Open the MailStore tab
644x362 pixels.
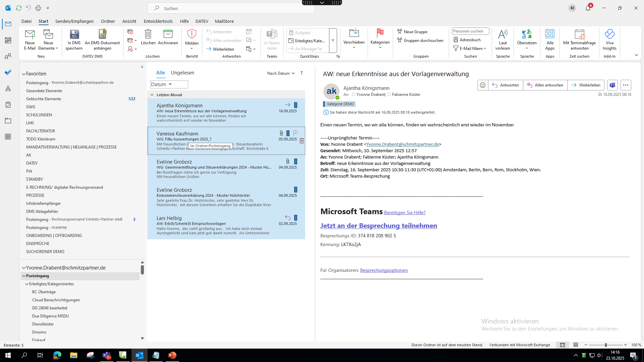224,21
